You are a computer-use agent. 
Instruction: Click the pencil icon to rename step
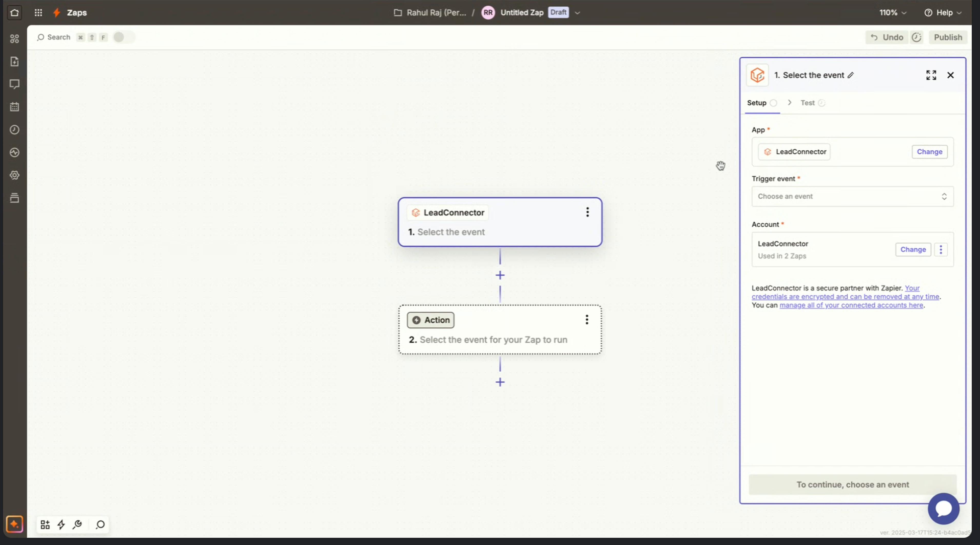[x=851, y=75]
